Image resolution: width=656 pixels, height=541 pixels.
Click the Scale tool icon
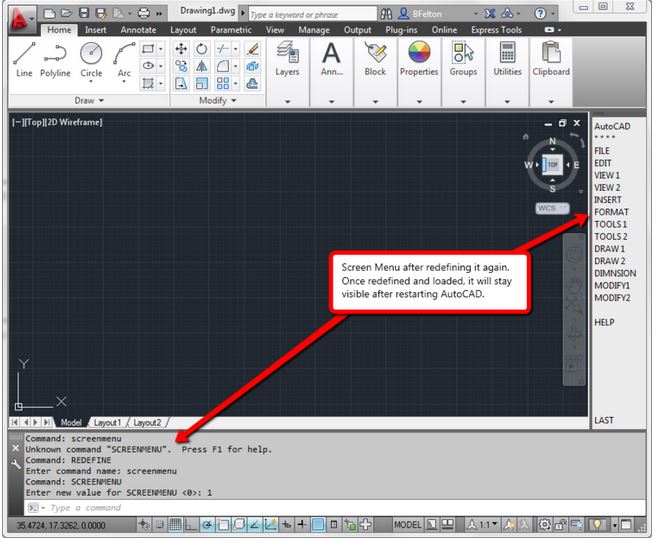(202, 83)
